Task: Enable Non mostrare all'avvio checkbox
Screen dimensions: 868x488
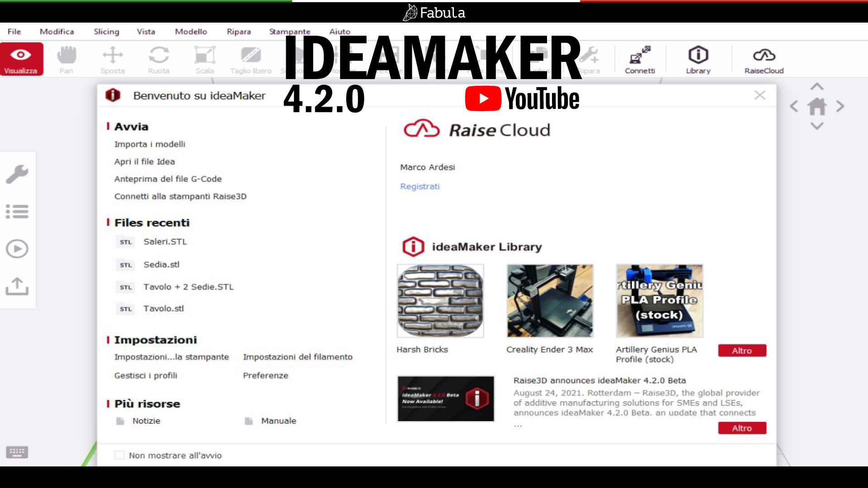Action: click(x=119, y=455)
